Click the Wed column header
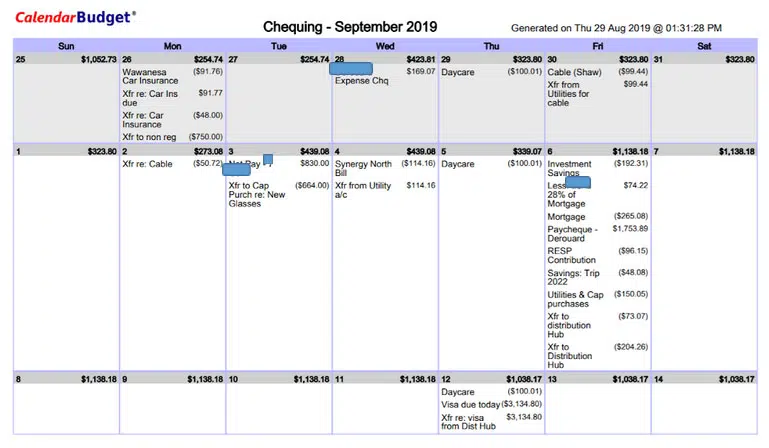The height and width of the screenshot is (448, 769). 385,46
